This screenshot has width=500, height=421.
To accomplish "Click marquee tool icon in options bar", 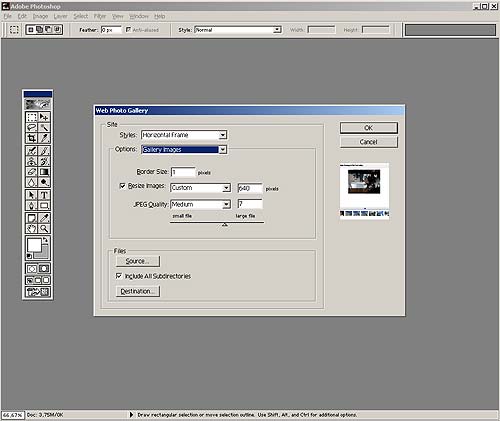I will [14, 30].
